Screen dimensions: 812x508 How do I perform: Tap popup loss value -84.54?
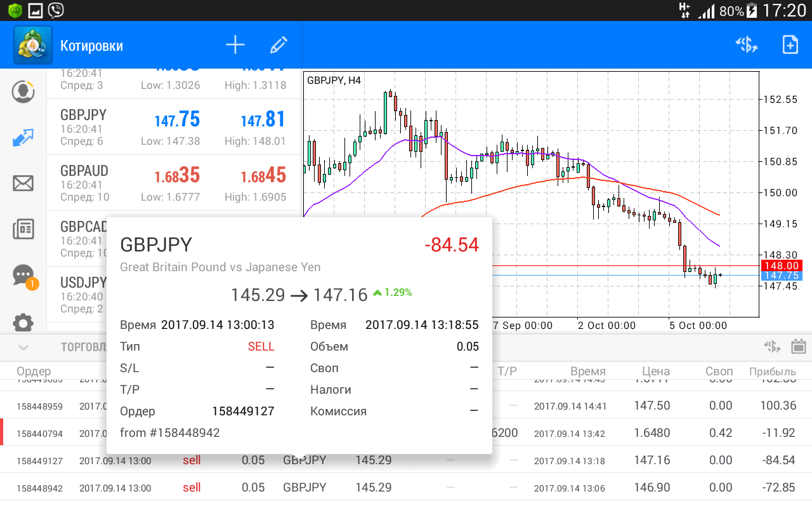point(452,244)
